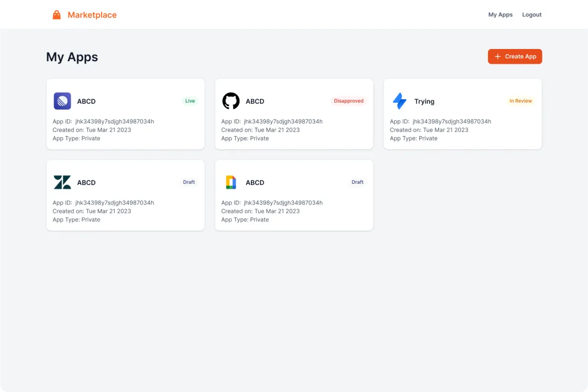Image resolution: width=588 pixels, height=392 pixels.
Task: Select the Disapproved status badge
Action: tap(349, 101)
